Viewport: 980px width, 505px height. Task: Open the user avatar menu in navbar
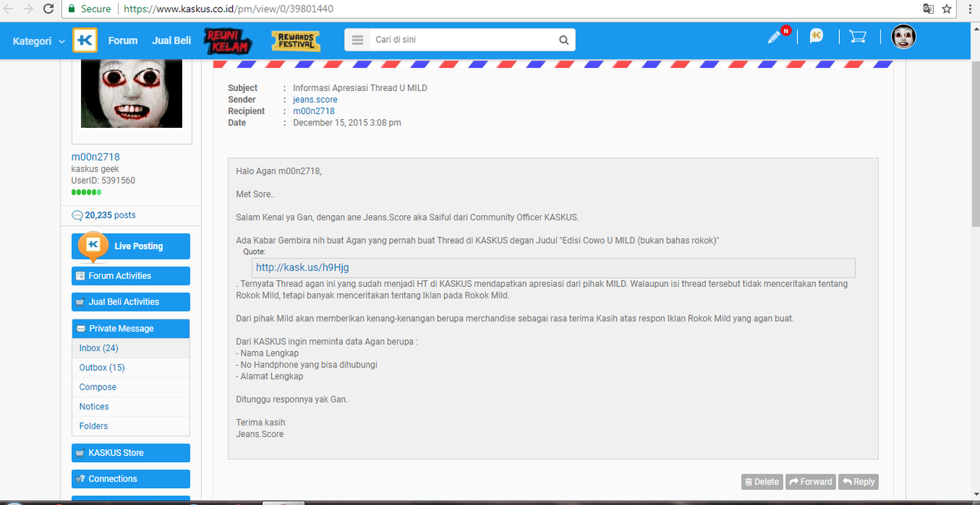(x=903, y=37)
